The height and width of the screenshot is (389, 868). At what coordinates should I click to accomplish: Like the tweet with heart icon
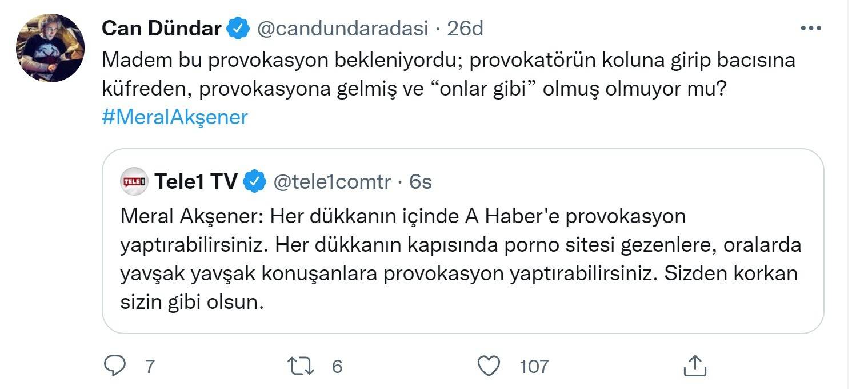pyautogui.click(x=489, y=366)
